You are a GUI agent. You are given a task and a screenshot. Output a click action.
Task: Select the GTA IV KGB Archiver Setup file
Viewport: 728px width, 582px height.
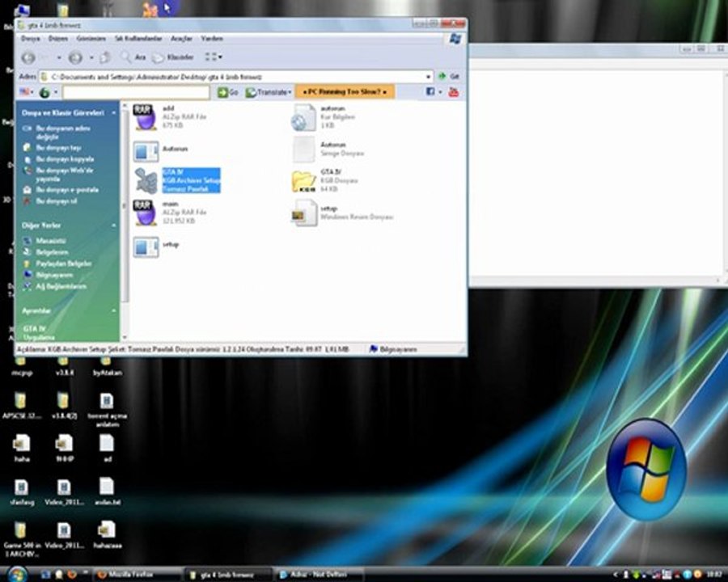click(177, 180)
